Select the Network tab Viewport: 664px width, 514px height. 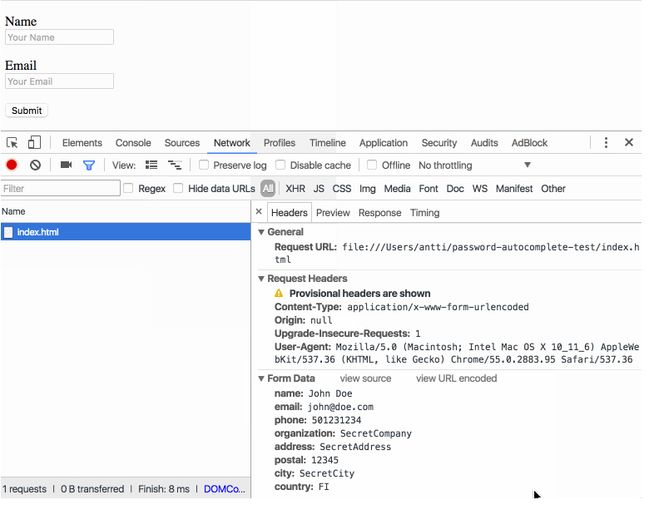click(x=232, y=143)
